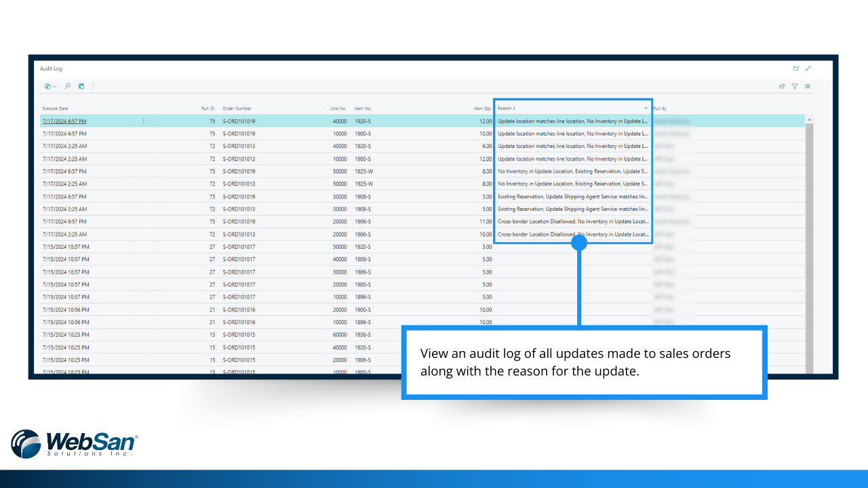
Task: Click the Item No. column header
Action: coord(363,108)
